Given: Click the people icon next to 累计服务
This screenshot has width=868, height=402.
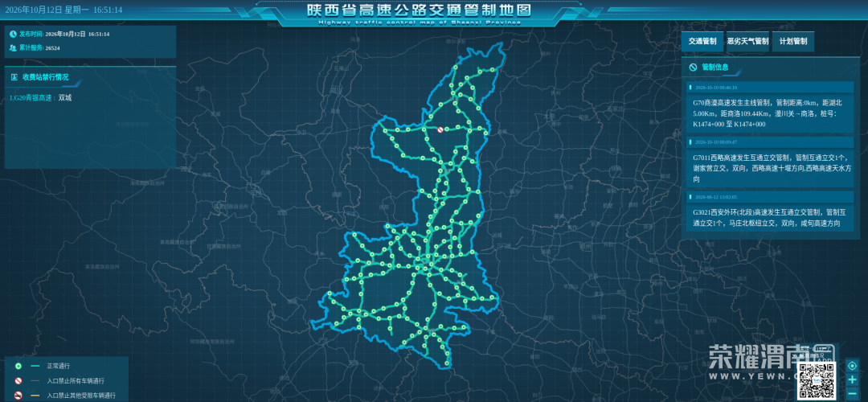Looking at the screenshot, I should [x=12, y=47].
